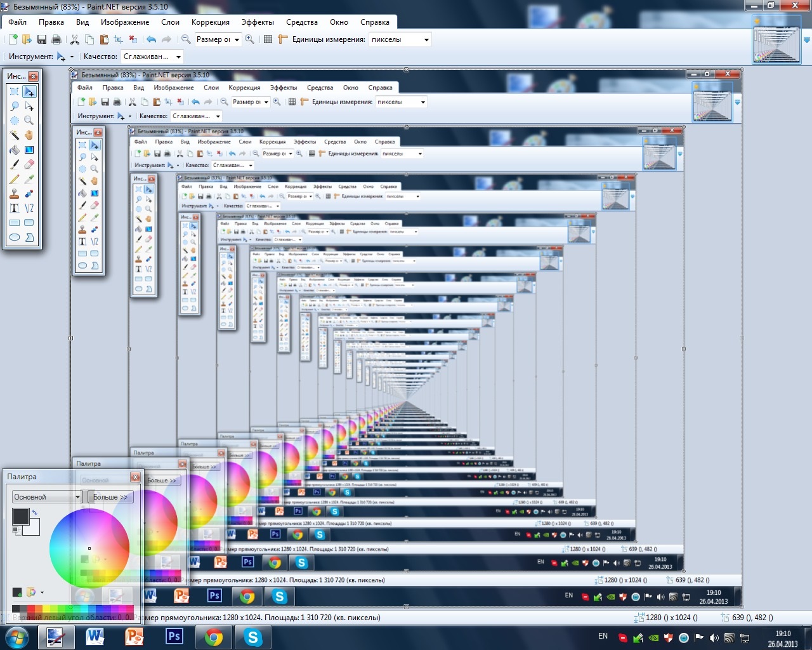Swap primary and secondary colors in front Палитра panel
812x650 pixels.
(35, 512)
